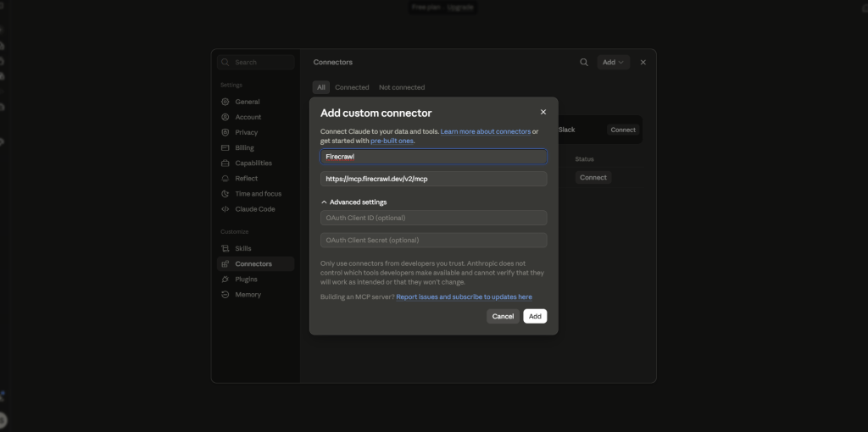Connect the Slack connector
This screenshot has height=432, width=868.
pos(623,130)
